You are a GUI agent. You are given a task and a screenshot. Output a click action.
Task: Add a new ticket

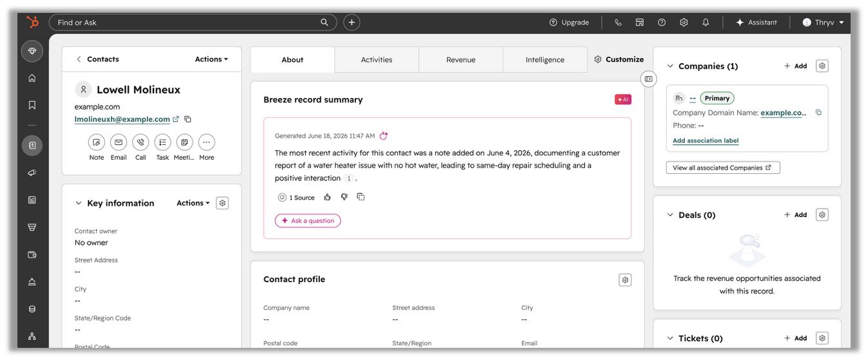click(x=796, y=338)
